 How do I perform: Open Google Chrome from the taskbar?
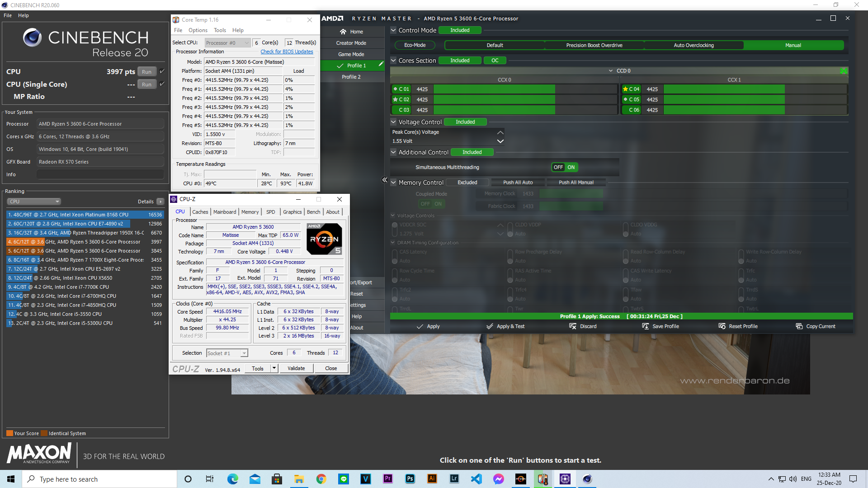click(x=321, y=479)
